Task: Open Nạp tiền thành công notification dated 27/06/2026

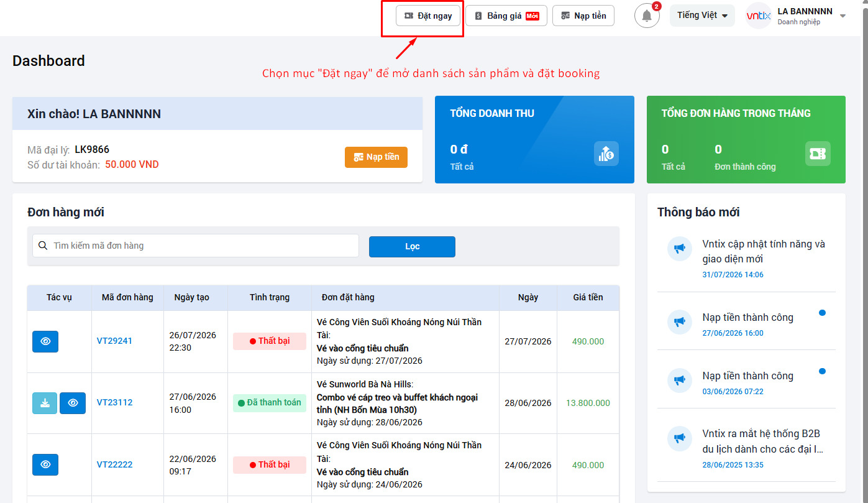Action: click(x=748, y=318)
